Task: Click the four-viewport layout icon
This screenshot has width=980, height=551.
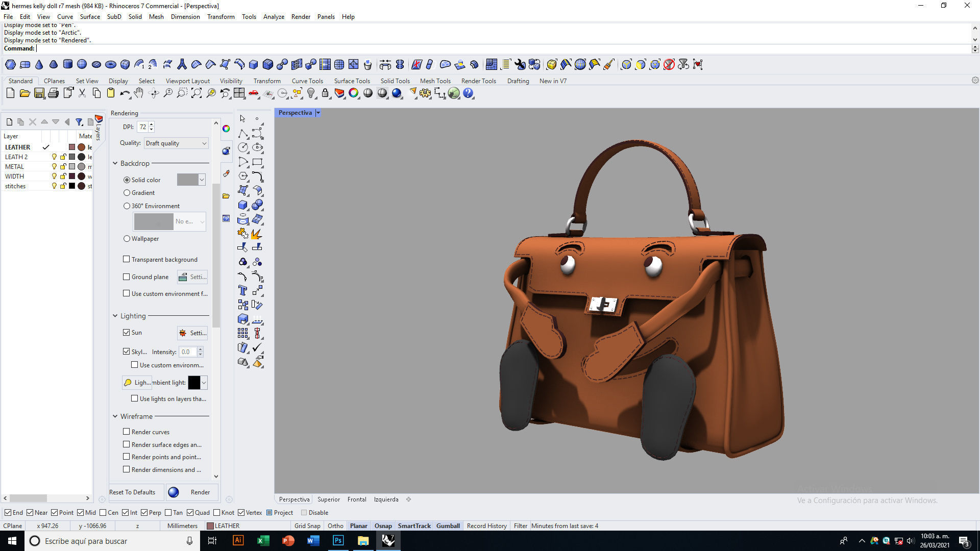Action: (239, 93)
